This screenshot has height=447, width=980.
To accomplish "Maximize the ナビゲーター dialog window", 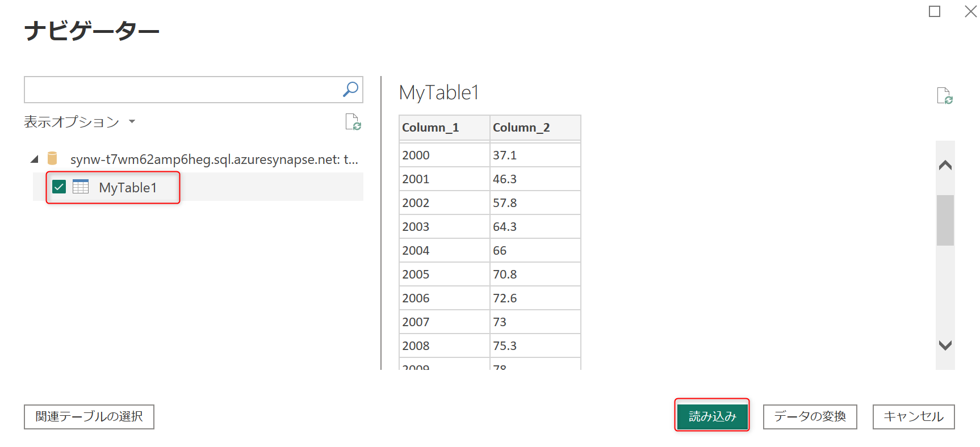I will tap(934, 12).
